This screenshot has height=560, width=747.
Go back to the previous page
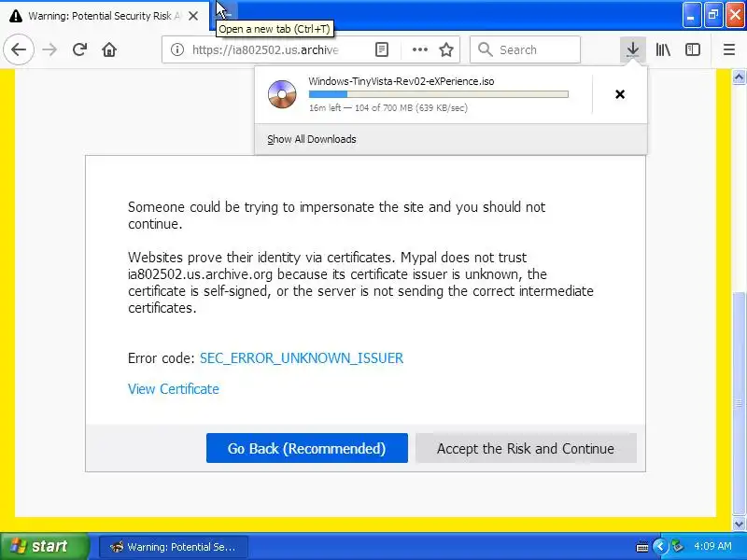tap(19, 49)
